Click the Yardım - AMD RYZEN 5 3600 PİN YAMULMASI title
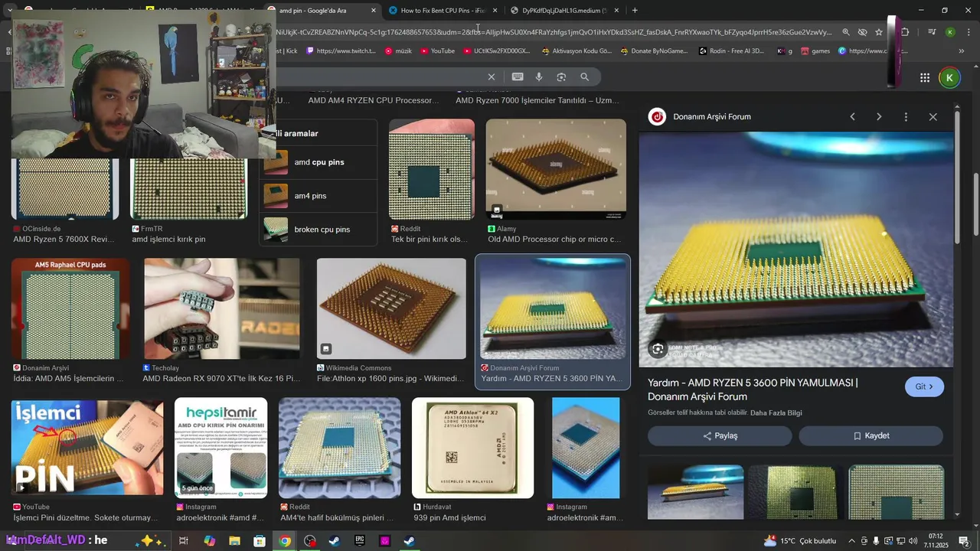The height and width of the screenshot is (551, 980). 753,390
